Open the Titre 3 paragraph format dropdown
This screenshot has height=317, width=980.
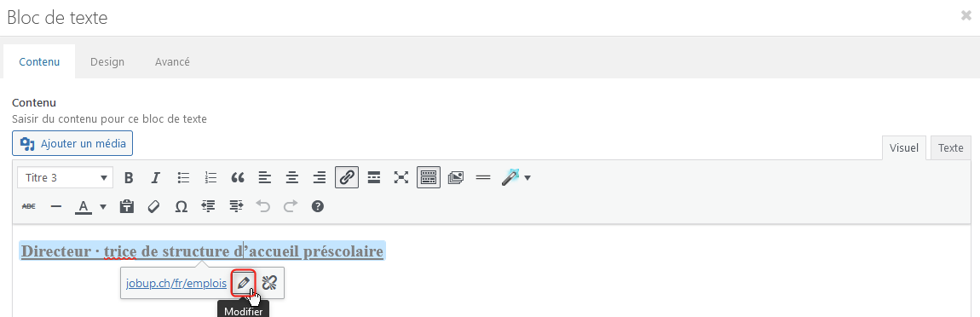[x=65, y=177]
